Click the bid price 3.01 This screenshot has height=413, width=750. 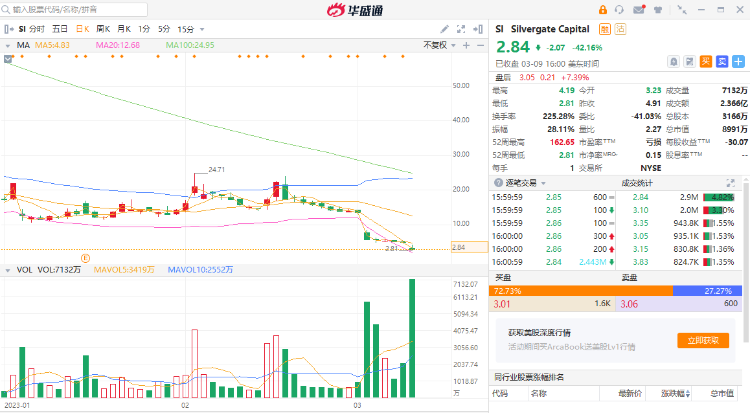pyautogui.click(x=502, y=304)
